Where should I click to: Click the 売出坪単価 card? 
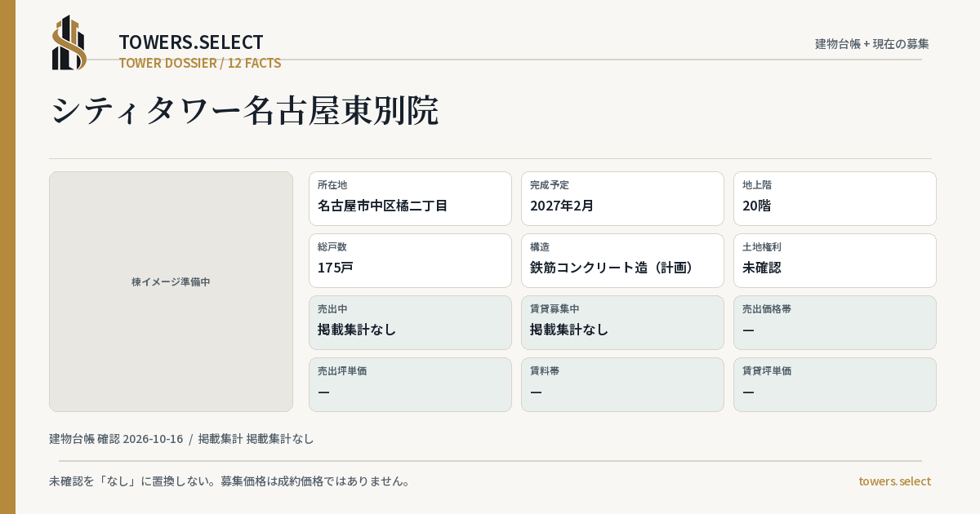click(x=410, y=384)
